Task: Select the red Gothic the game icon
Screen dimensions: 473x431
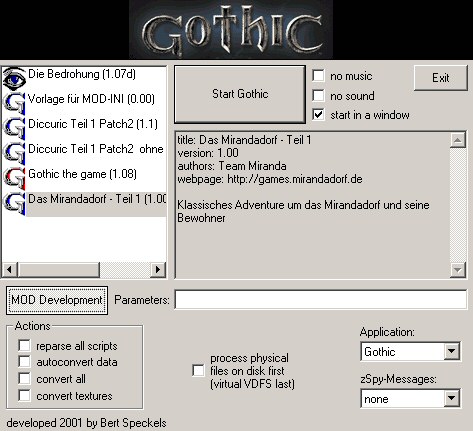Action: [14, 178]
